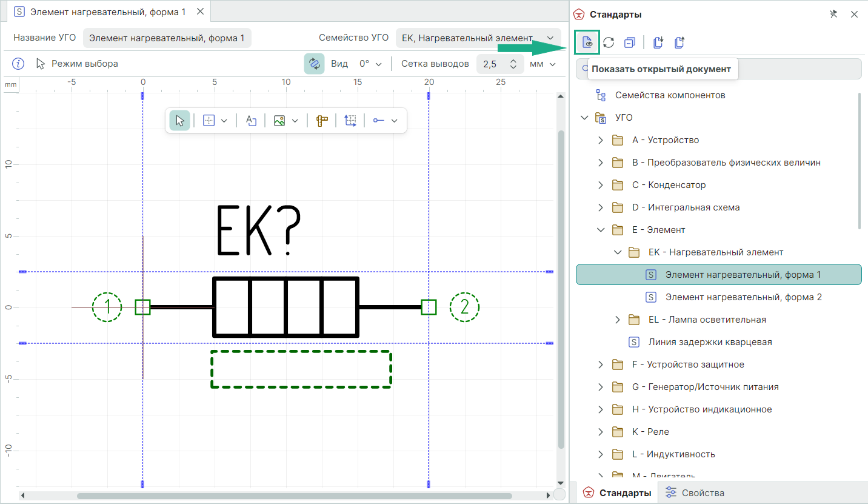Select the text label tool in the floating toolbar
The width and height of the screenshot is (868, 504).
[x=251, y=121]
